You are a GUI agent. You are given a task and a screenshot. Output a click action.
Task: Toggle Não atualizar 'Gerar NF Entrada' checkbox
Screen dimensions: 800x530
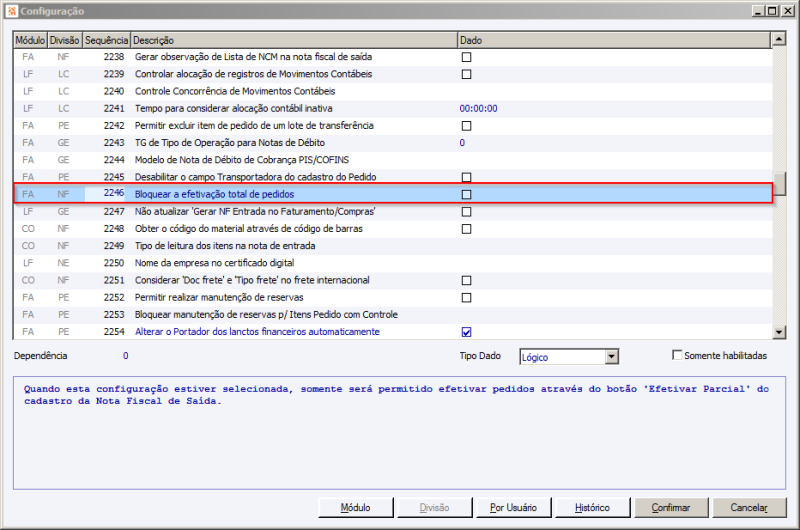[466, 212]
